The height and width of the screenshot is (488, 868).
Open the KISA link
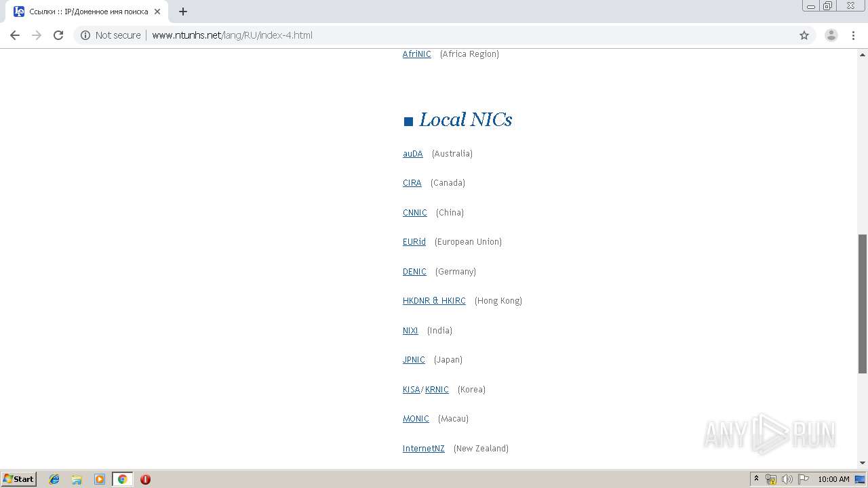[411, 390]
